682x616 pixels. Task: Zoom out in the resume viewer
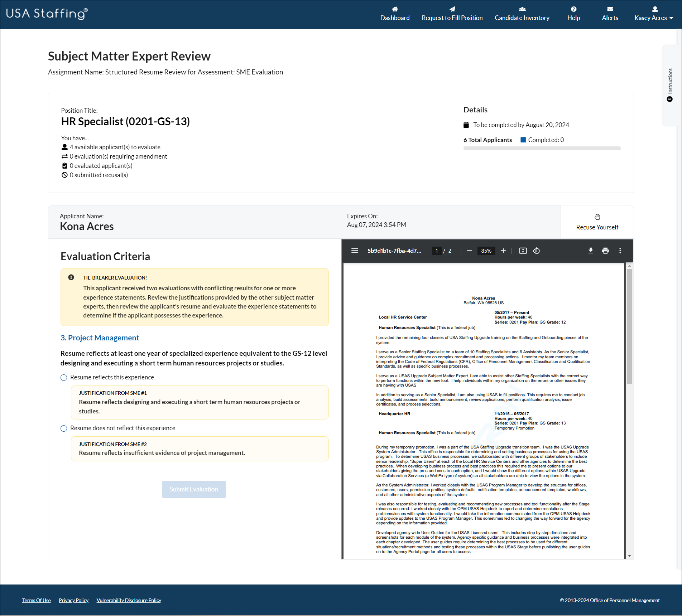(x=469, y=251)
